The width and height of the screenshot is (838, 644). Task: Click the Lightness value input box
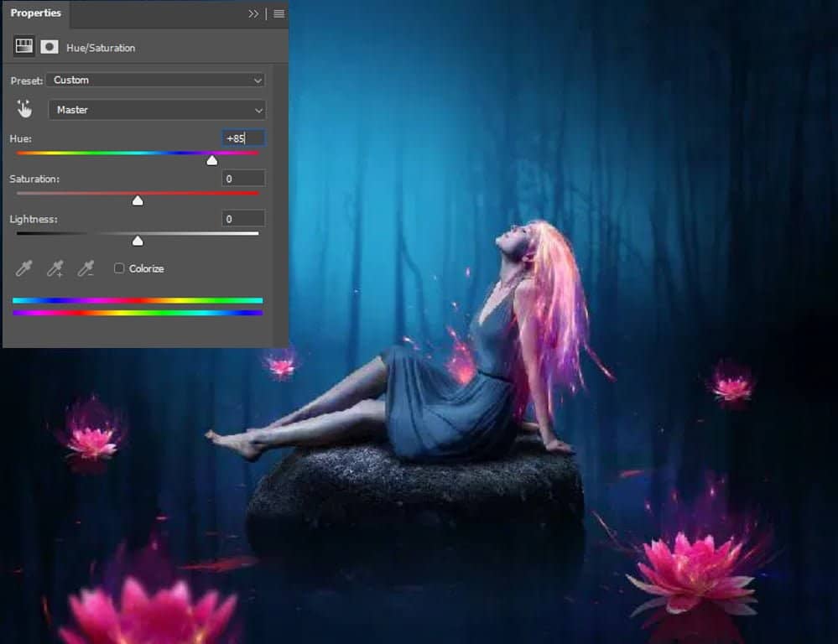pos(242,219)
